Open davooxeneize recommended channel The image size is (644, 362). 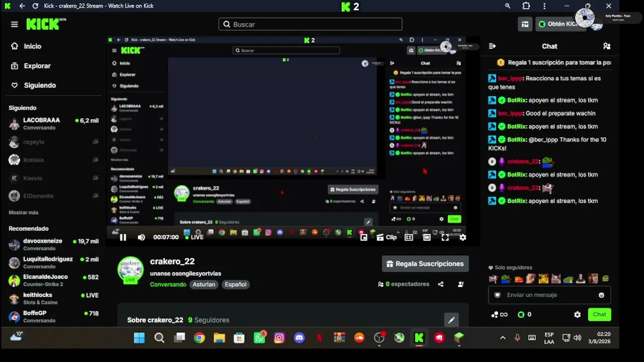[53, 245]
